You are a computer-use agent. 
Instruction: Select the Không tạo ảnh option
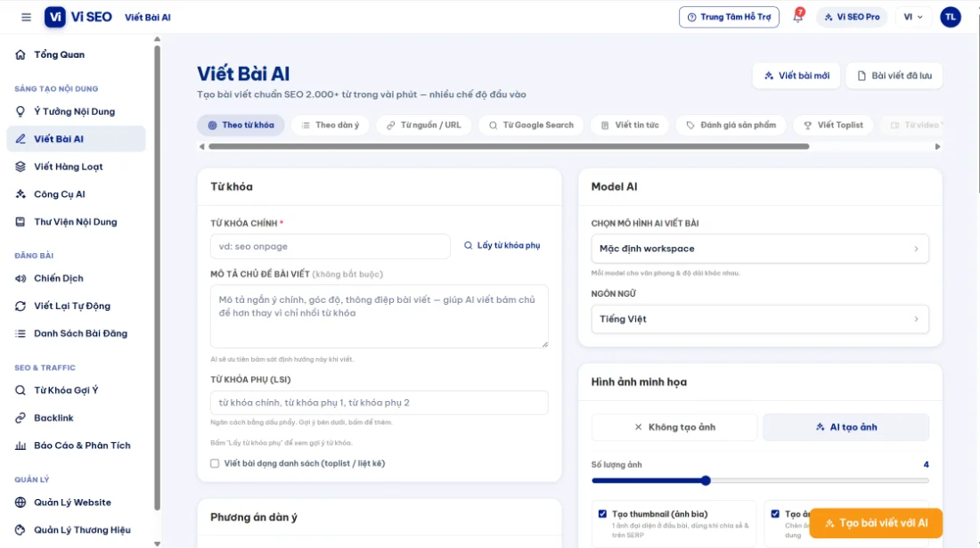(674, 428)
